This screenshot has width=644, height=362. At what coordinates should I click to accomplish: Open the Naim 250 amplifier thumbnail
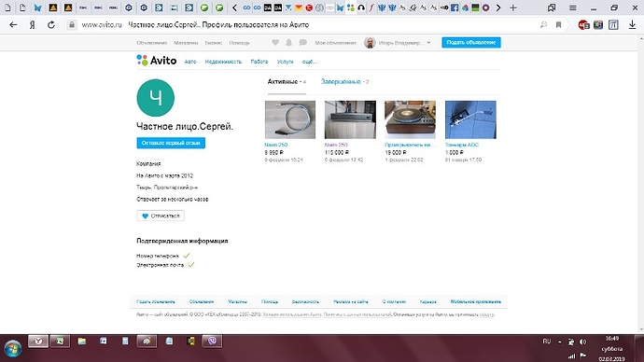(x=350, y=119)
